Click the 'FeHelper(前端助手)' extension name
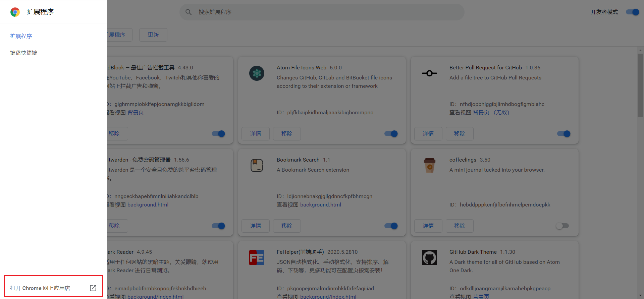 pos(300,252)
